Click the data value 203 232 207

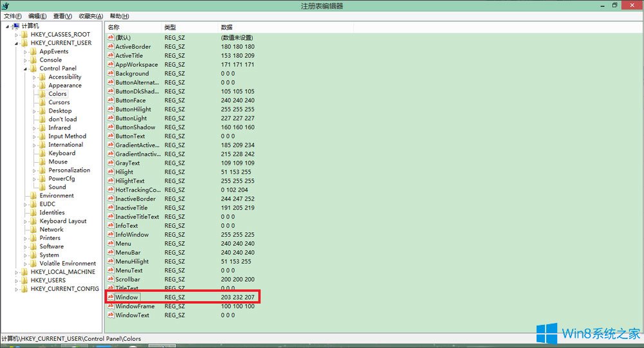[x=237, y=297]
